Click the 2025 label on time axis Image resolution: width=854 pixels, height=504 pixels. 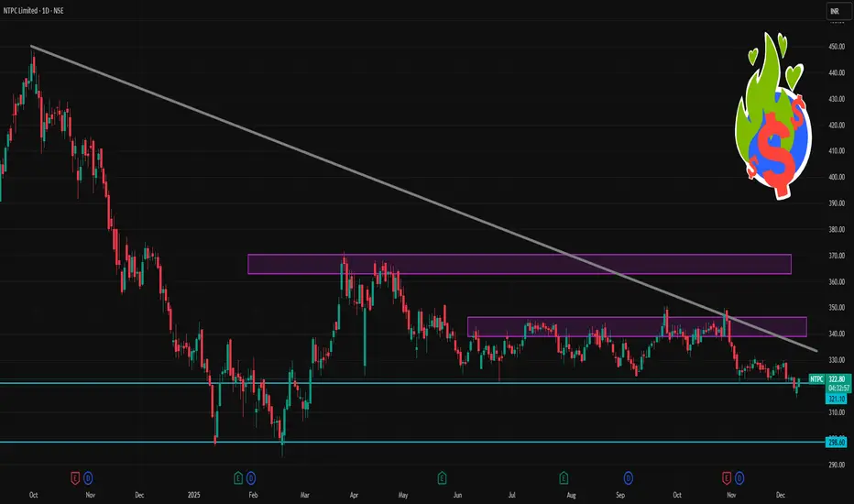[x=194, y=495]
